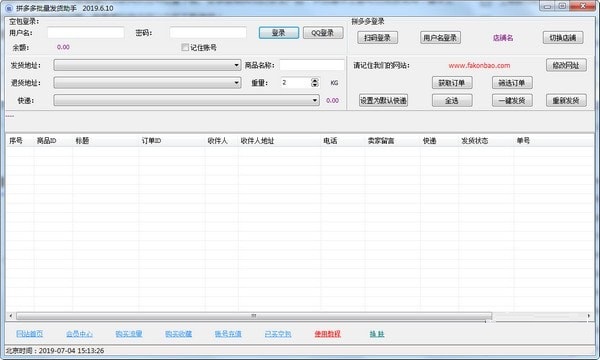Open the 会员中心 link
This screenshot has height=360, width=600.
[79, 334]
